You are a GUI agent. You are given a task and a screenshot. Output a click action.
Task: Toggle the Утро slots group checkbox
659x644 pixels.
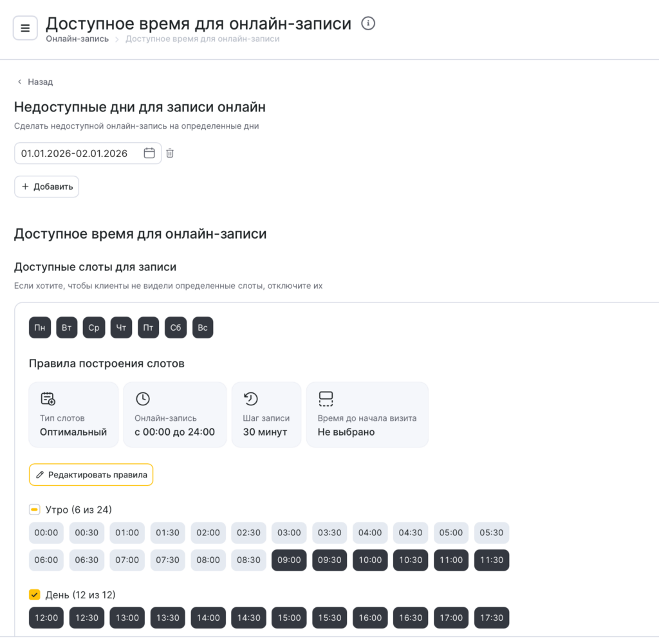coord(35,510)
